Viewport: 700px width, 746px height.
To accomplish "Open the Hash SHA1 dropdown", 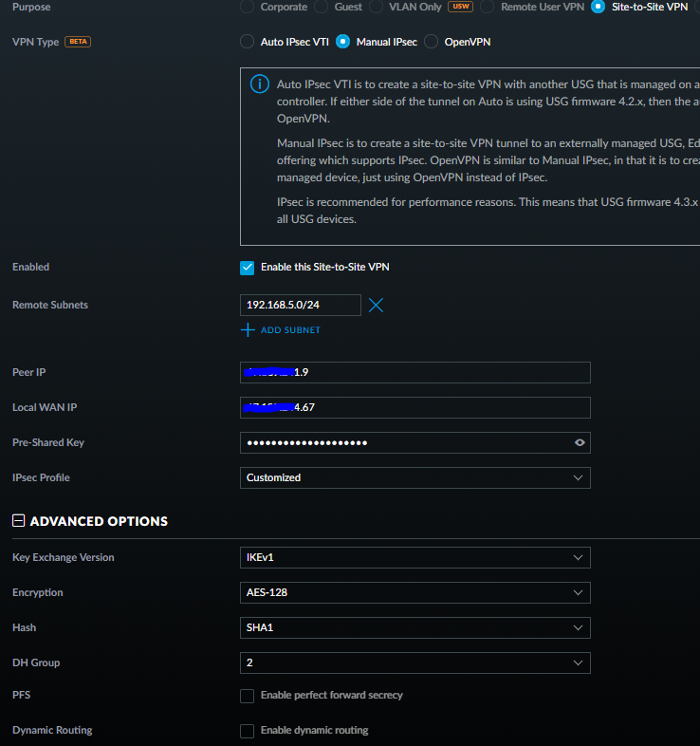I will coord(414,627).
